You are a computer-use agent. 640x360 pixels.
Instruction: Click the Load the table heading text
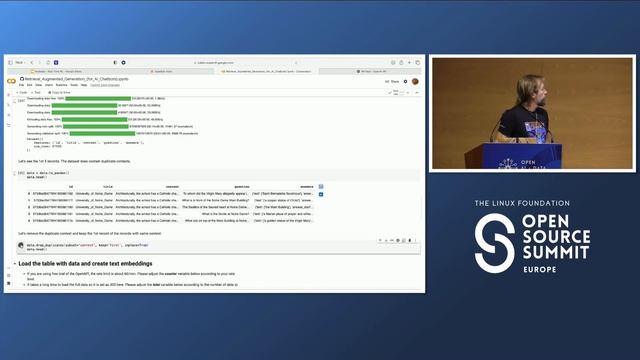point(85,264)
